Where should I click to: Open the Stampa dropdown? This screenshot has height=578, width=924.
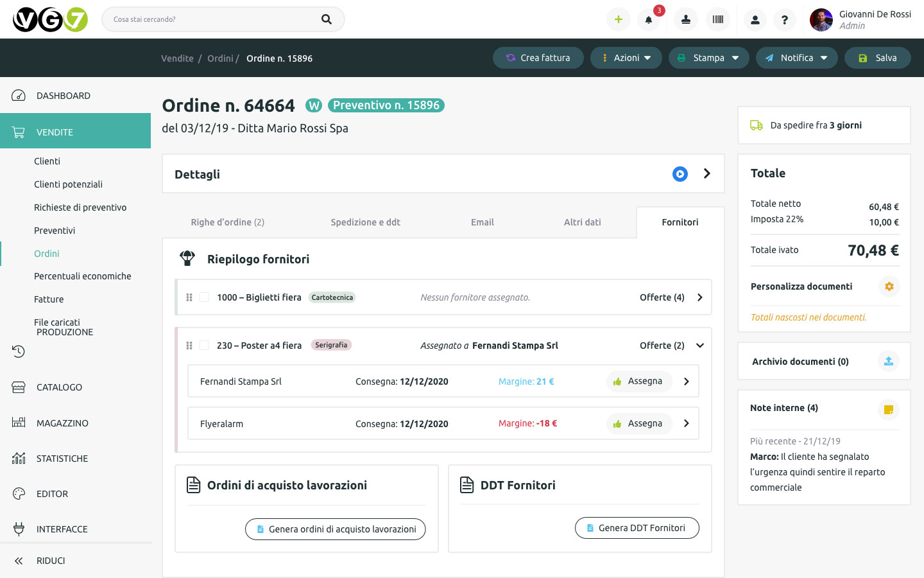(708, 58)
